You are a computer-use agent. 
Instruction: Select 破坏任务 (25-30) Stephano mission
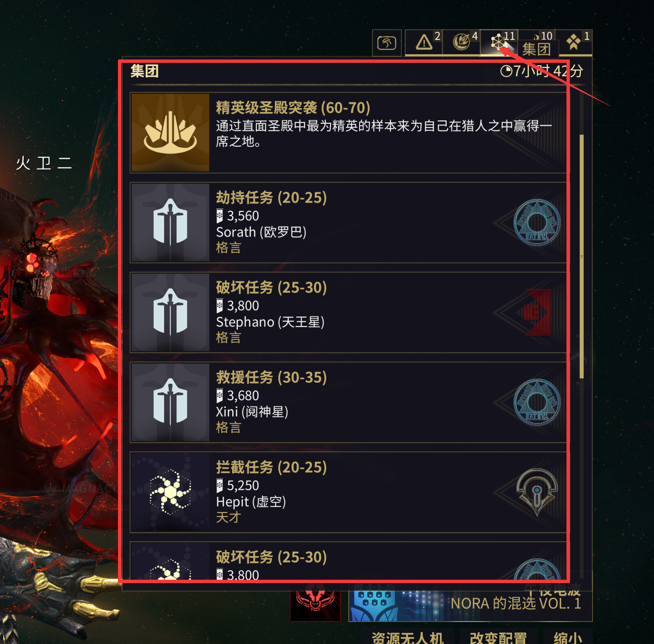(348, 312)
